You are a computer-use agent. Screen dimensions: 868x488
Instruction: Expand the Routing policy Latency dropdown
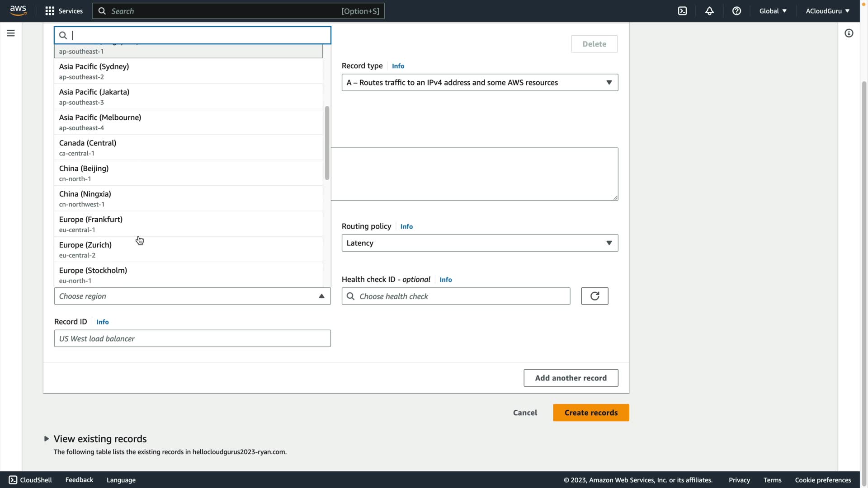[x=480, y=243]
